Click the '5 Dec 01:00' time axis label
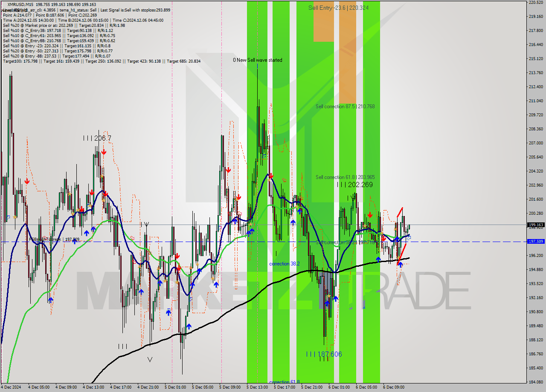Viewport: 546px width, 392px height. tap(175, 387)
